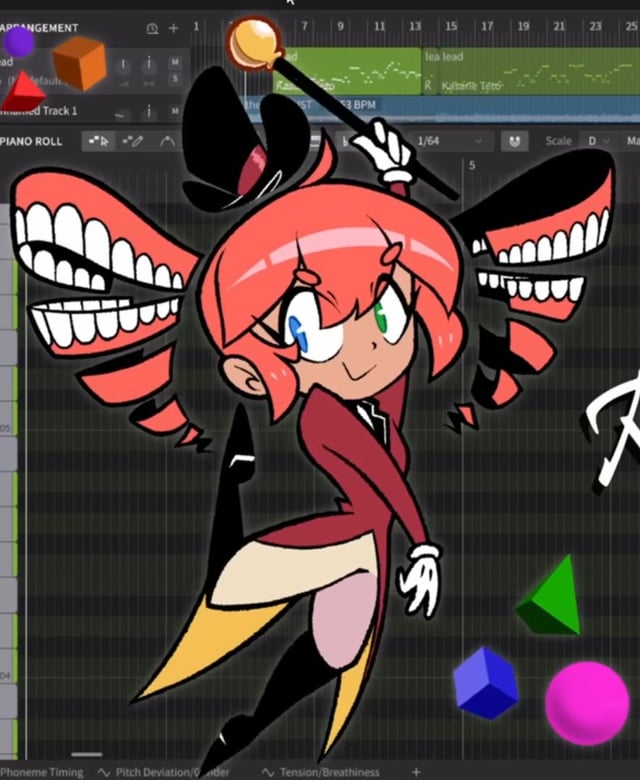Open the Scale key dropdown showing D

coord(598,141)
